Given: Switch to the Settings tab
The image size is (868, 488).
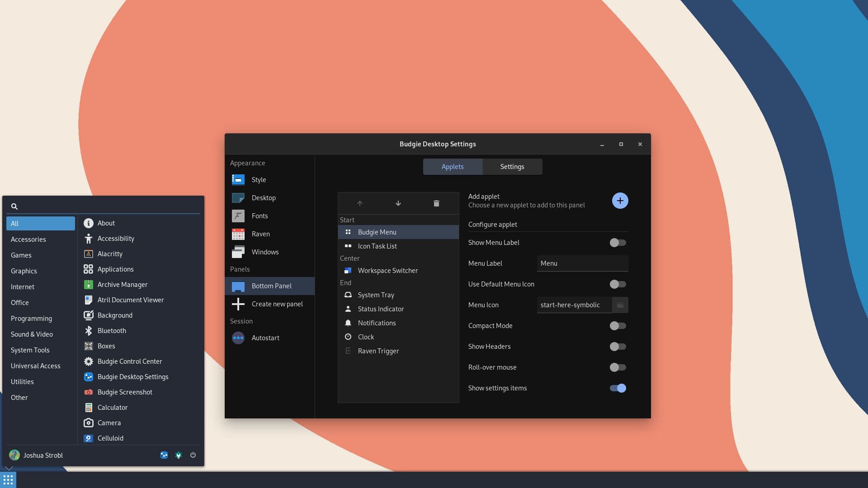Looking at the screenshot, I should click(512, 166).
